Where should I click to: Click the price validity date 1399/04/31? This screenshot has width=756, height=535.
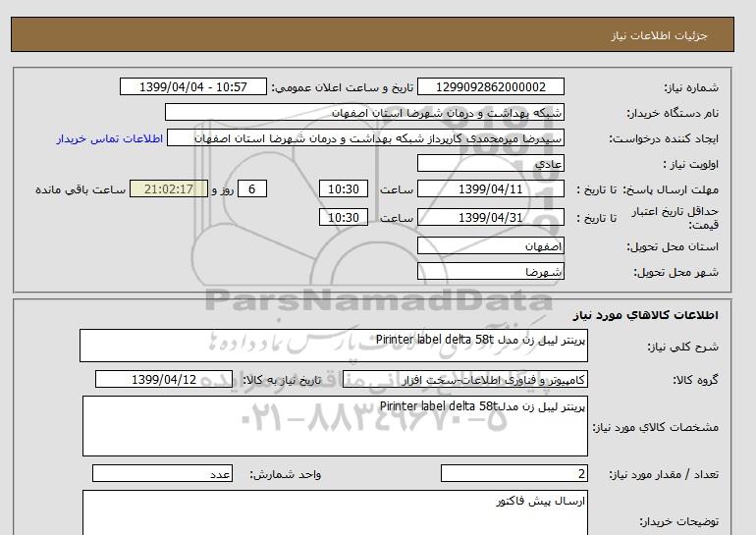(x=490, y=217)
